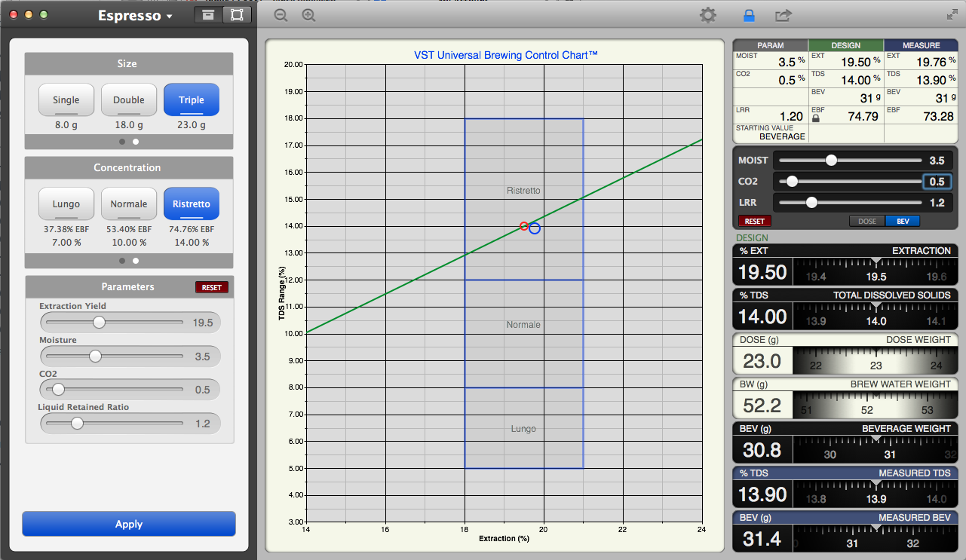This screenshot has width=966, height=560.
Task: Click the 23.0 dose value display
Action: (x=763, y=361)
